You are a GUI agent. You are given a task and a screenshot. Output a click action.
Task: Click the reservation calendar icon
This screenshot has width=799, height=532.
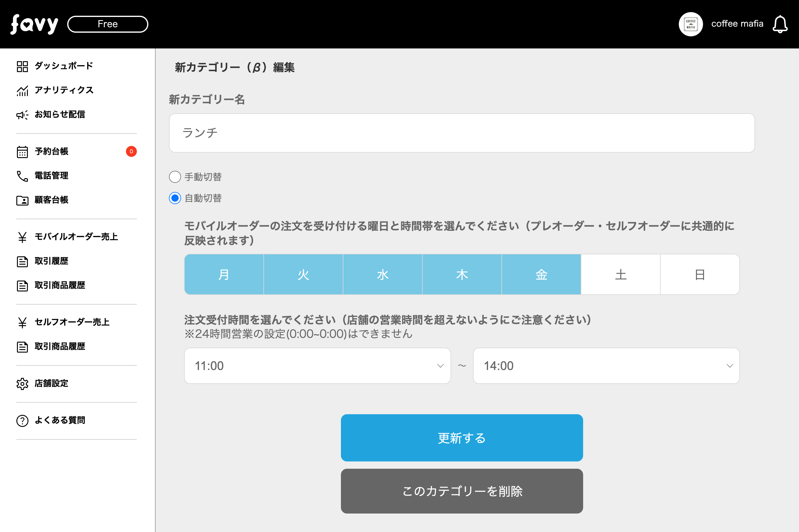pyautogui.click(x=22, y=152)
